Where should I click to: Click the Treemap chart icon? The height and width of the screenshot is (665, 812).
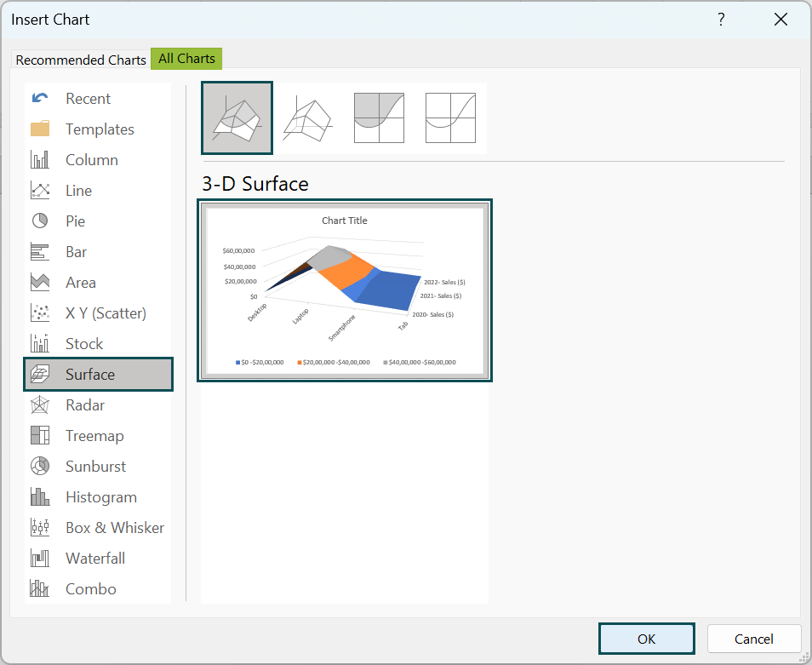coord(40,436)
